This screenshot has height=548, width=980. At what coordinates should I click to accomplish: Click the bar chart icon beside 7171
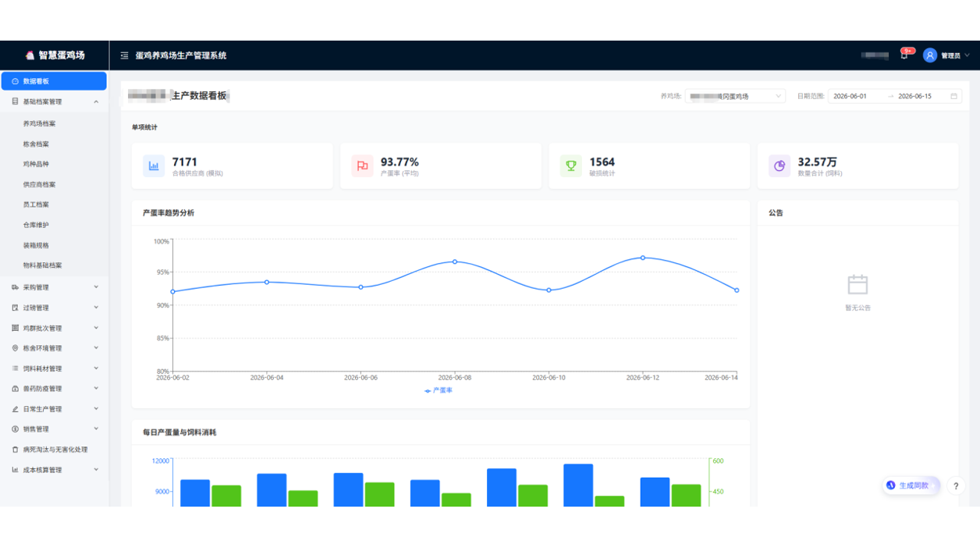(x=154, y=165)
